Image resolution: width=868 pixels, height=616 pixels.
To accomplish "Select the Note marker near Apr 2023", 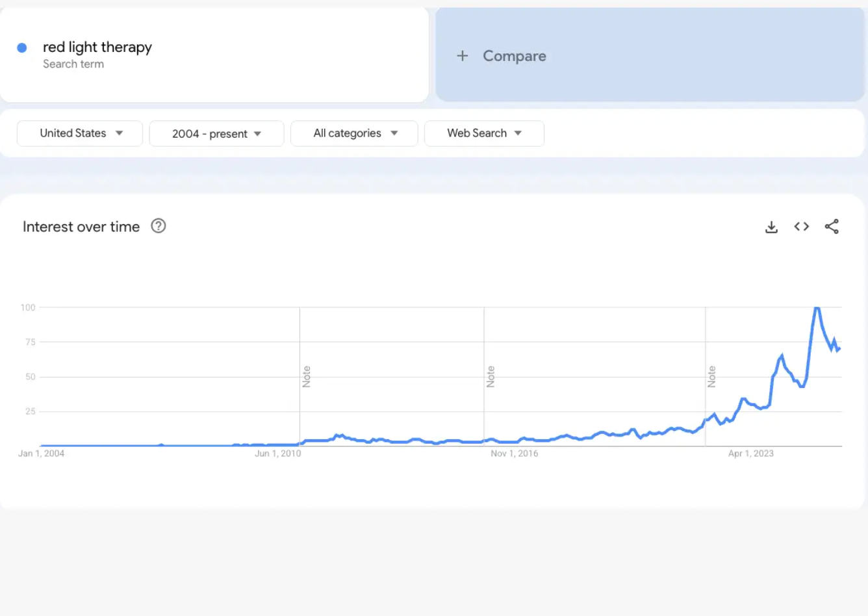I will click(712, 377).
